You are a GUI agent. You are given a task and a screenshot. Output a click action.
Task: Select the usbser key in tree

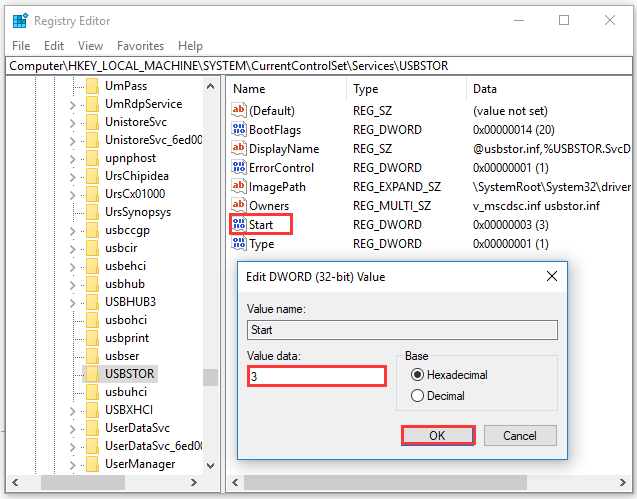click(x=122, y=356)
